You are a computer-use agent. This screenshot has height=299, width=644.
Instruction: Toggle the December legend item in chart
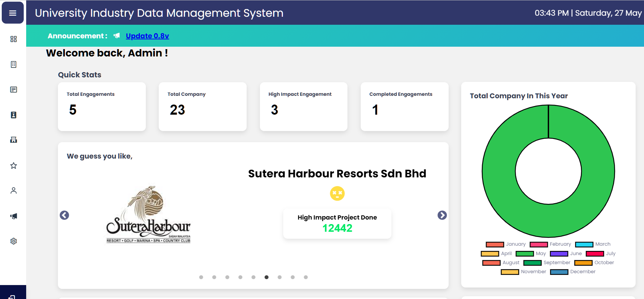(x=573, y=272)
